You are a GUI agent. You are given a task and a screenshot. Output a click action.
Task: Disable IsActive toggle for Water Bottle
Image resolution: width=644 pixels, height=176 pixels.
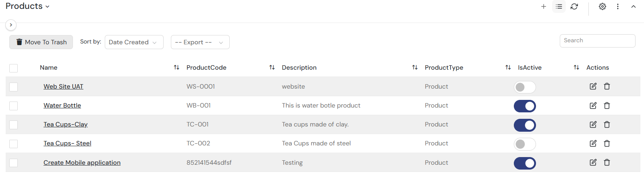point(524,106)
